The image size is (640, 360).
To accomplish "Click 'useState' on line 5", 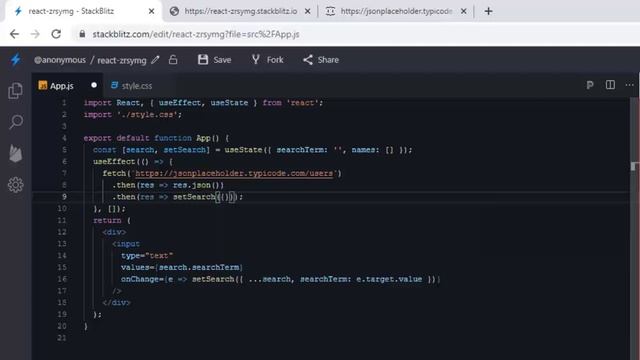I will coord(243,150).
